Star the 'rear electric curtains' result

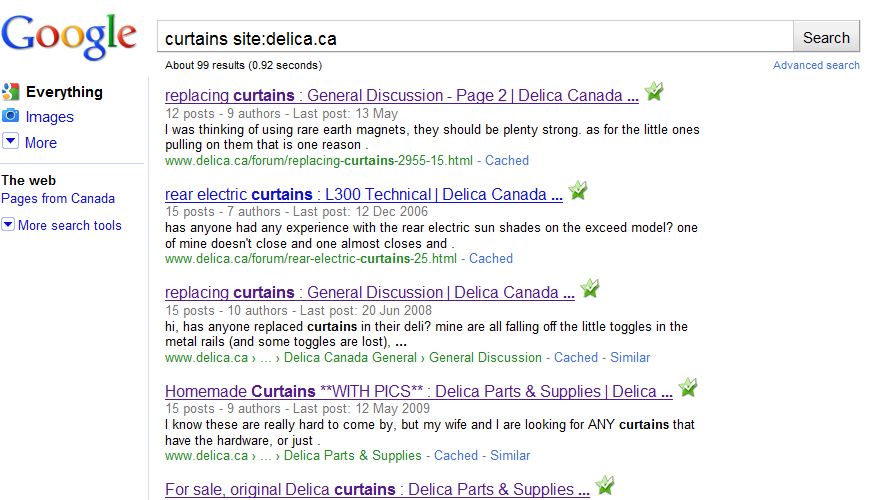pos(578,190)
